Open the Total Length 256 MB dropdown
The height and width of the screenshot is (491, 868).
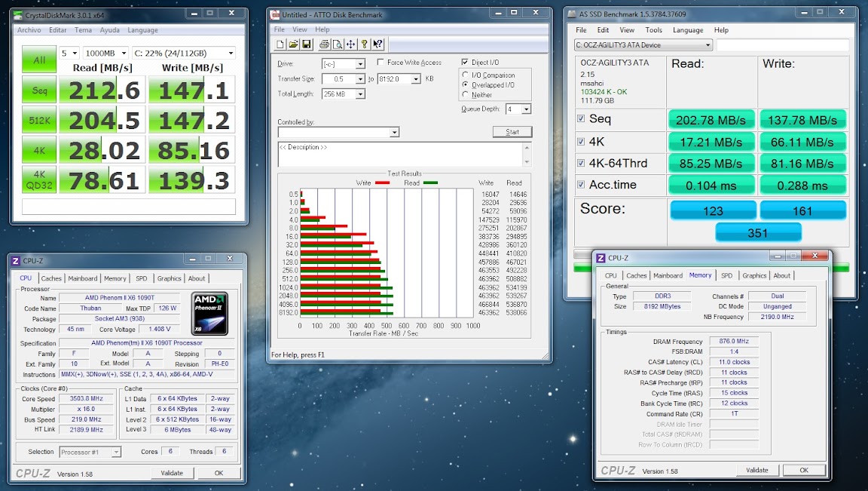pos(360,94)
